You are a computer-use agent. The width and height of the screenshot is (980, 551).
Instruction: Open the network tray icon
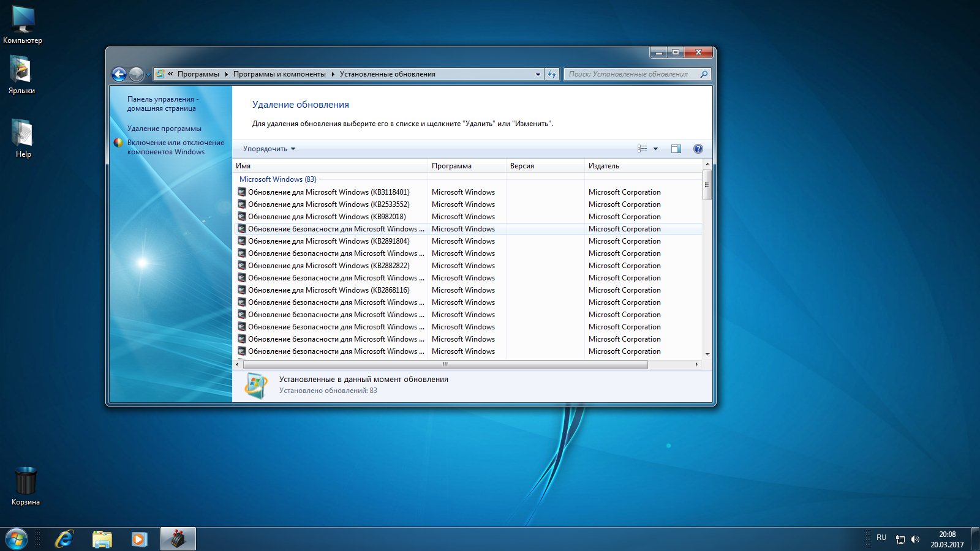click(900, 539)
